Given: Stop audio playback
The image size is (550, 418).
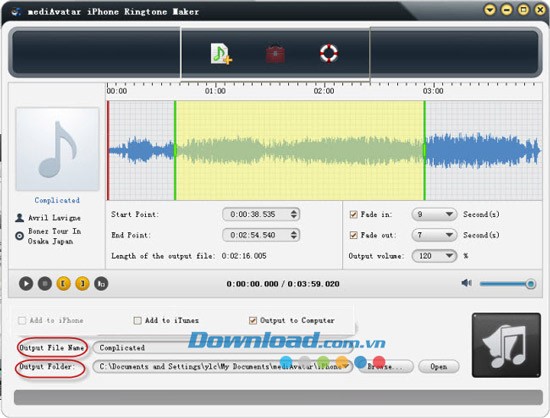Looking at the screenshot, I should tap(45, 283).
